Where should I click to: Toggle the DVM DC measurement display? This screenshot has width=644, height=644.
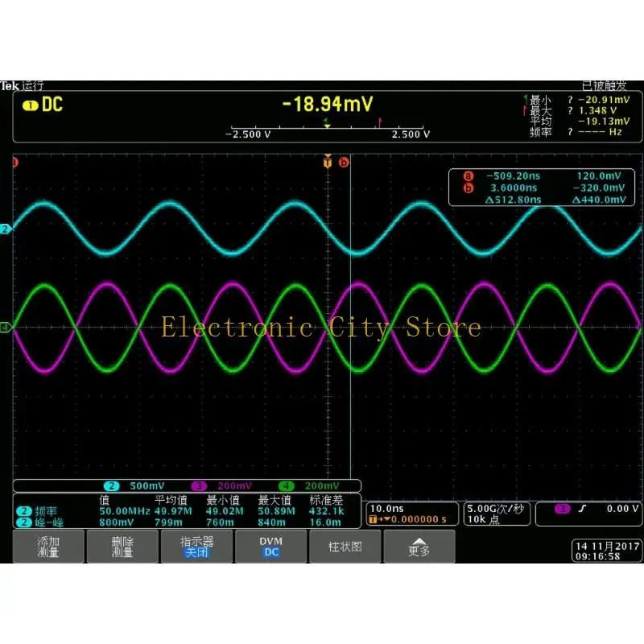[271, 547]
